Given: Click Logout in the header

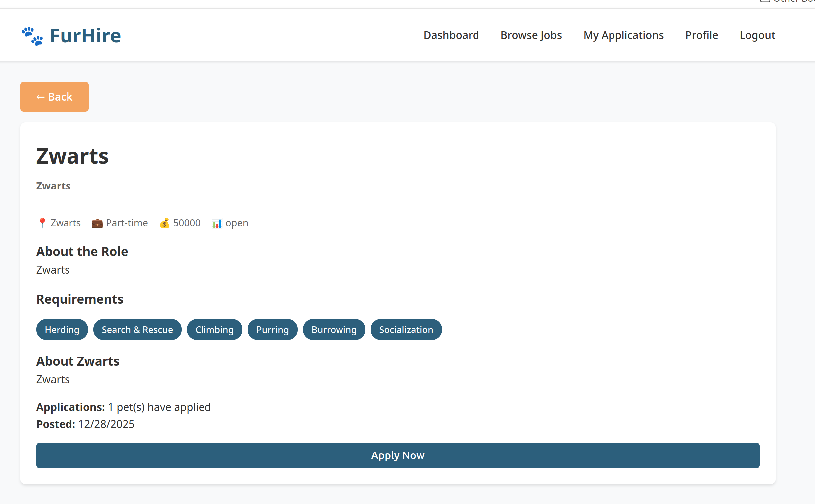Looking at the screenshot, I should point(757,35).
